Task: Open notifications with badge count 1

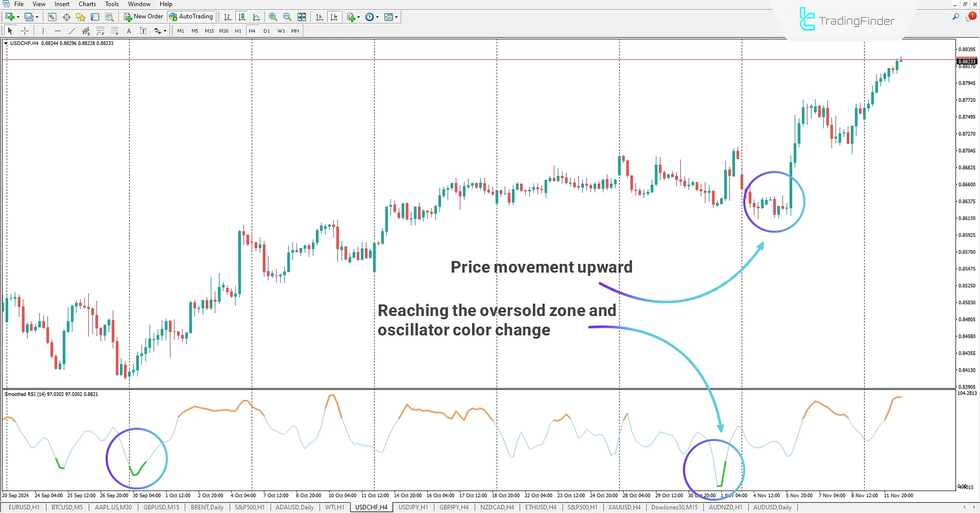Action: [971, 16]
